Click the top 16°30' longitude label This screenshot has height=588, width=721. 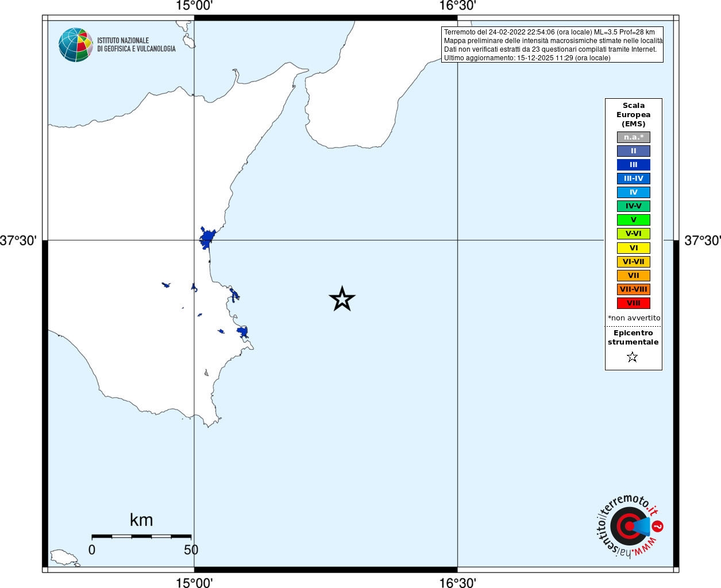458,6
